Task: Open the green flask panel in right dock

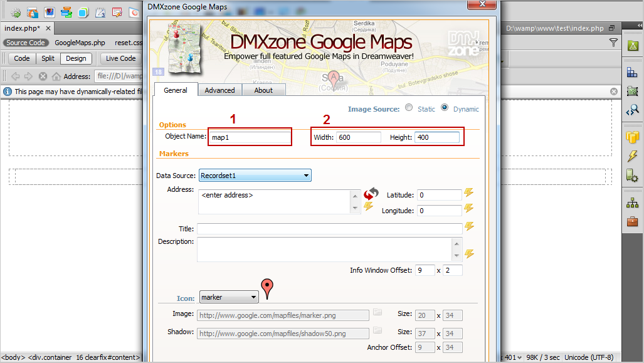Action: coord(633,46)
